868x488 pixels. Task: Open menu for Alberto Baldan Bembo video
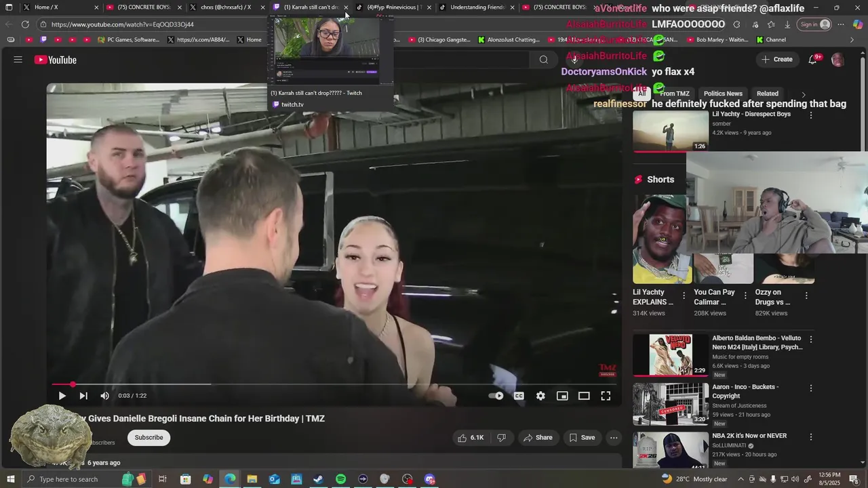coord(811,339)
